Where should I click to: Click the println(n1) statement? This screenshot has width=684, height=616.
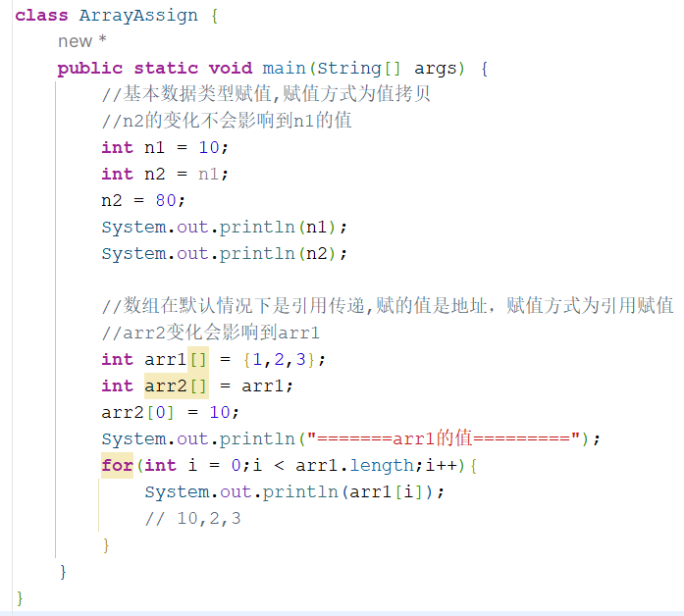[224, 227]
